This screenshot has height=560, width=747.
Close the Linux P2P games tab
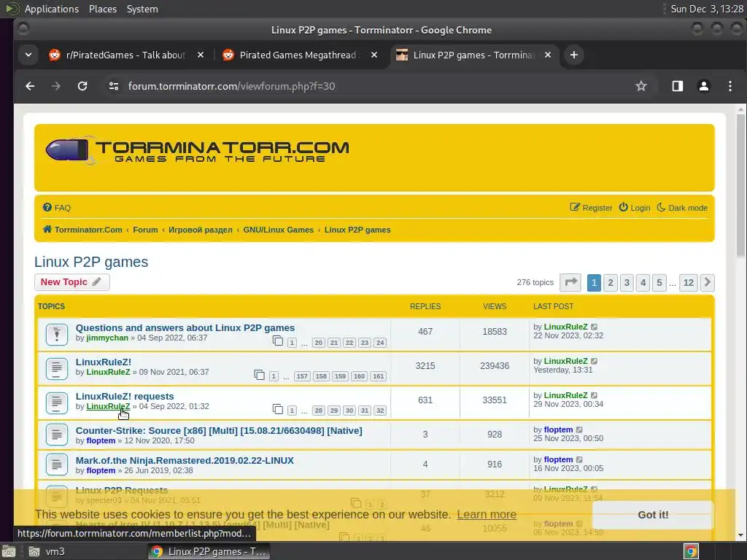pos(548,55)
